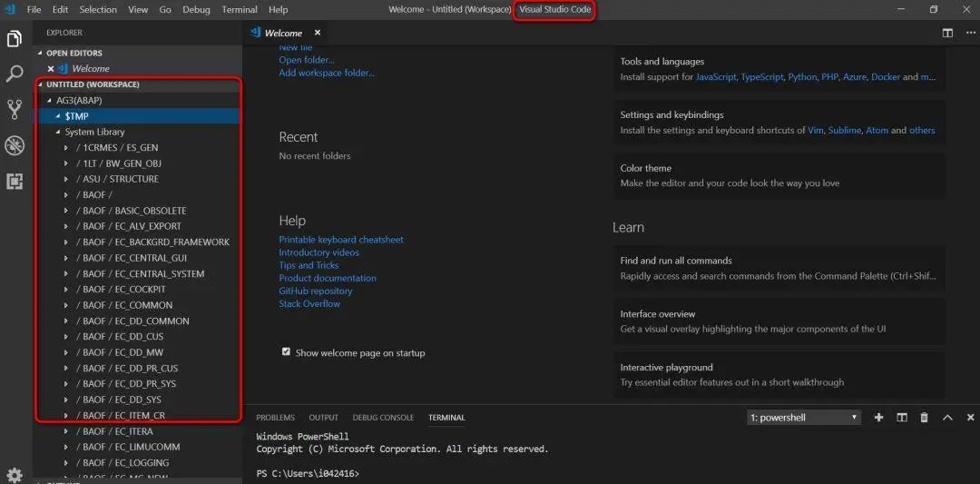Click the Add workspace folder... link
The image size is (980, 484).
click(x=327, y=73)
